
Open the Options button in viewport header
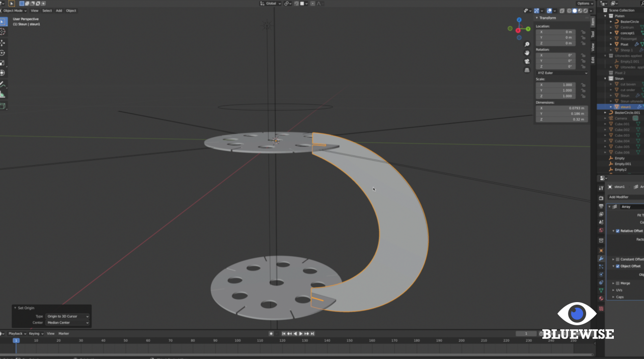coord(584,4)
